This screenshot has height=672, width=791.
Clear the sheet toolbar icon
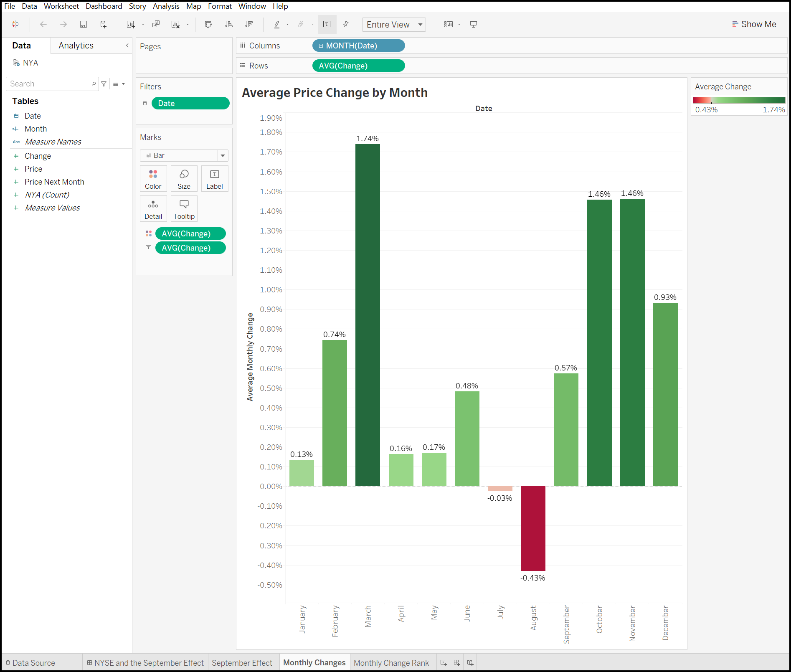tap(176, 24)
